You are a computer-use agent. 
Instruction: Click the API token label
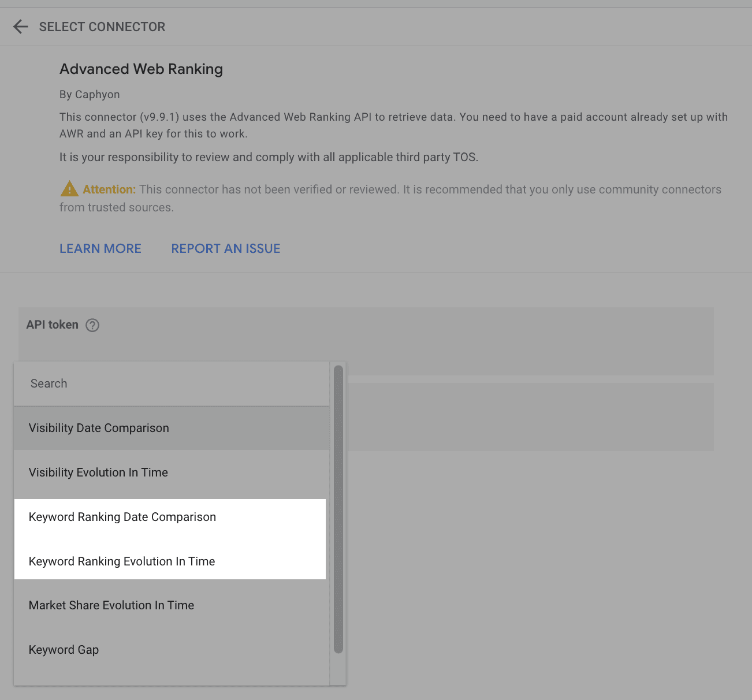point(52,325)
